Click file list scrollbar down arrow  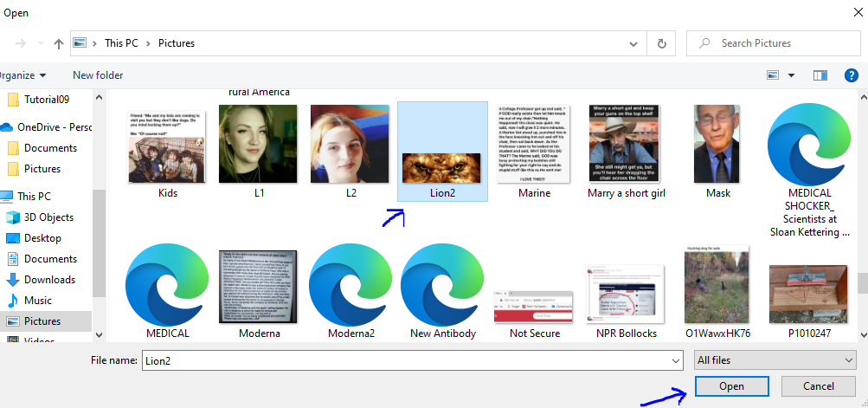click(x=863, y=335)
